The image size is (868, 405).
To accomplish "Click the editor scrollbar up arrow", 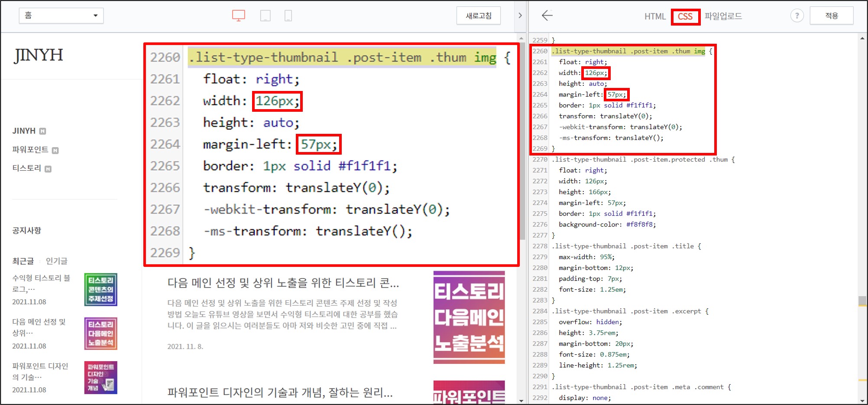I will coord(862,39).
